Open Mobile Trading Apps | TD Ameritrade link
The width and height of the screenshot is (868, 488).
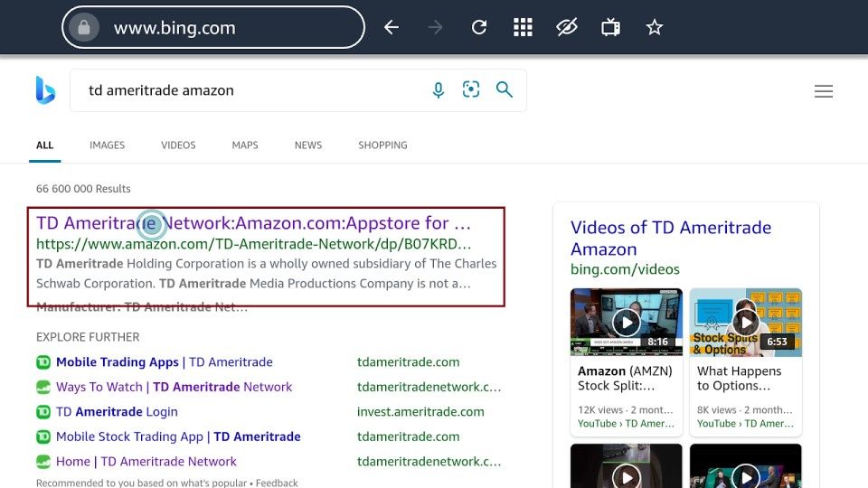tap(165, 361)
